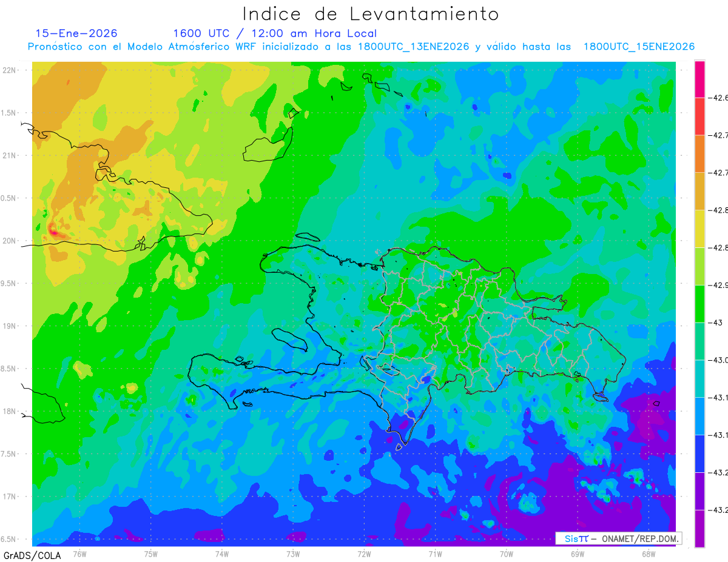Select the "71W" longitude label
Viewport: 728px width, 562px height.
pos(435,554)
